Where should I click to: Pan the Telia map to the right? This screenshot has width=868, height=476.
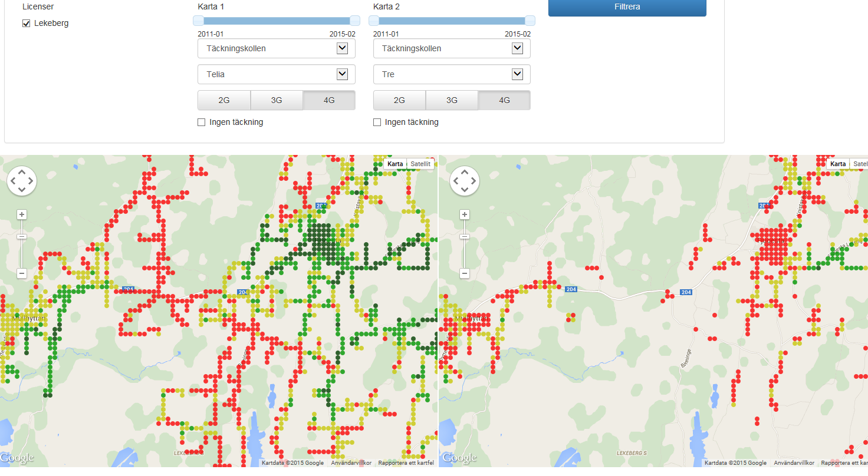[31, 181]
